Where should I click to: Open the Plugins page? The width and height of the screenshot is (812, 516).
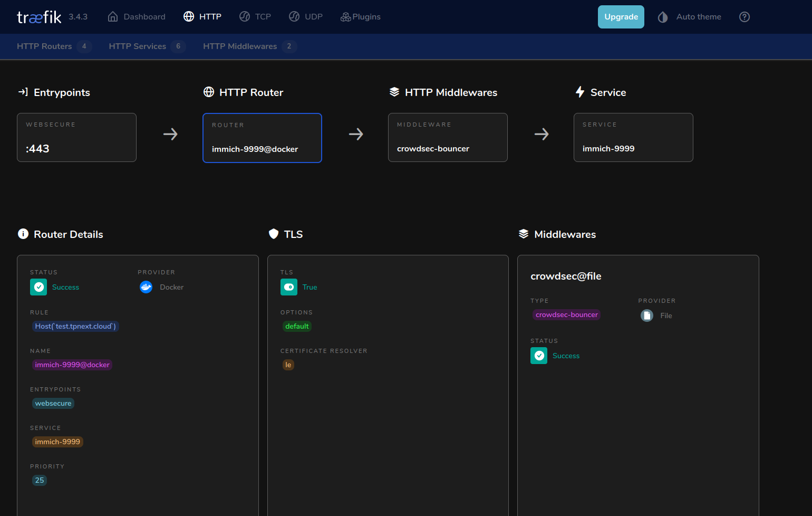point(361,17)
